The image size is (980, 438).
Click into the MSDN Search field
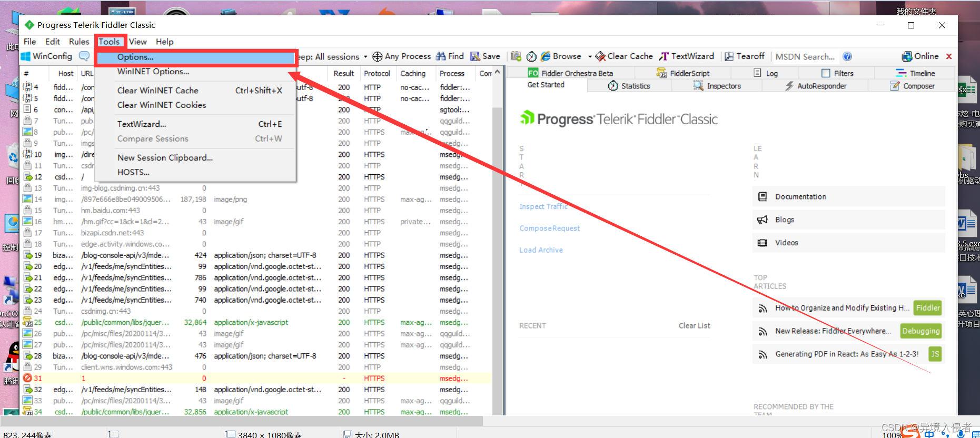pos(805,56)
